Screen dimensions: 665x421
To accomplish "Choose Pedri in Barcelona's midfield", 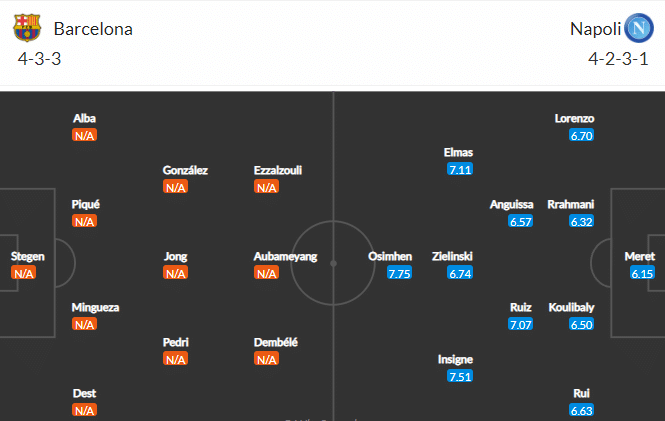I will [x=175, y=342].
